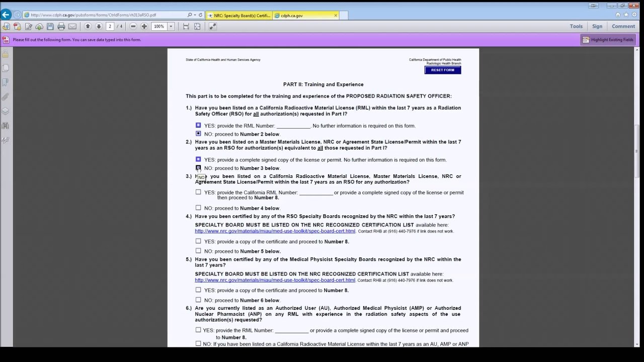Image resolution: width=644 pixels, height=362 pixels.
Task: Click the page number input field
Action: point(110,26)
